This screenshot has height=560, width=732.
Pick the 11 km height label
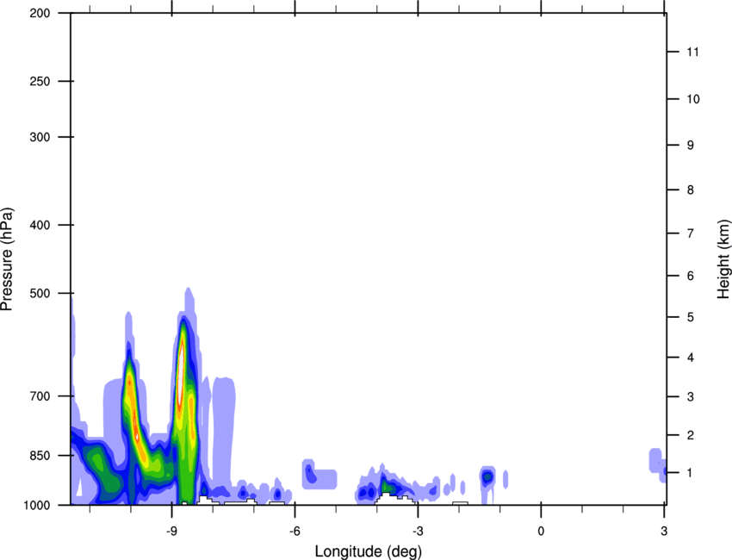click(x=692, y=52)
